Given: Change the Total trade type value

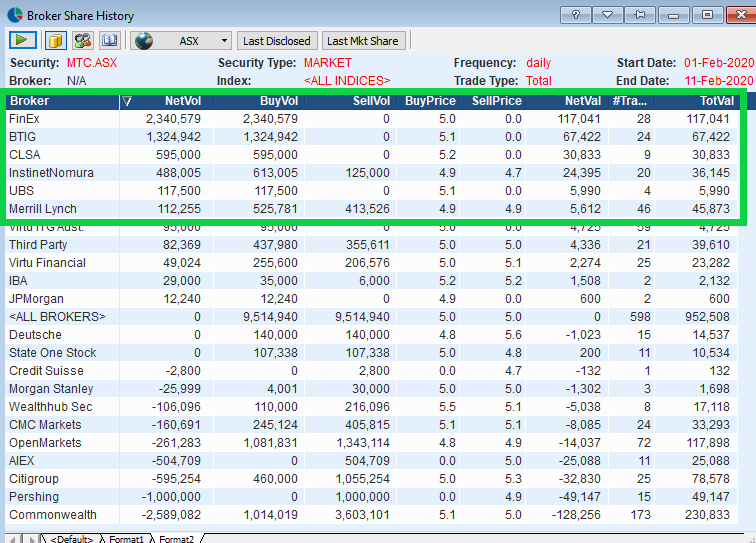Looking at the screenshot, I should 538,81.
